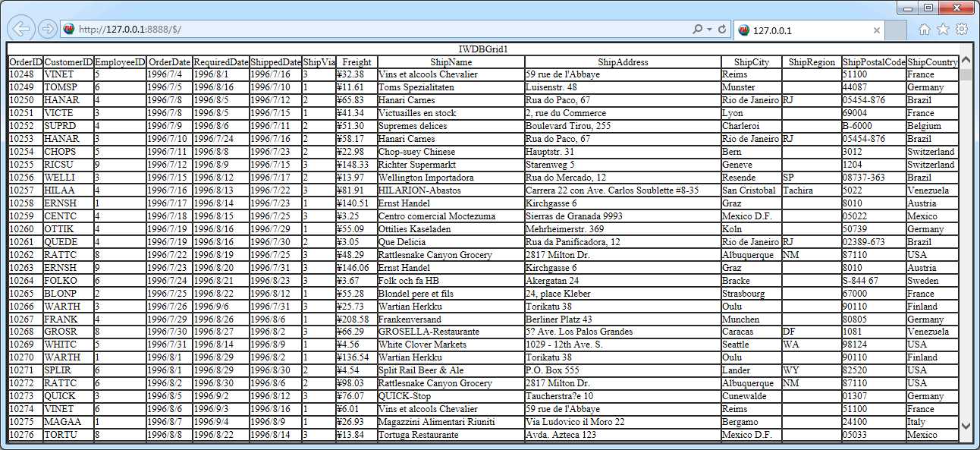The image size is (980, 450).
Task: Click freight value ¥65.83
Action: 357,100
